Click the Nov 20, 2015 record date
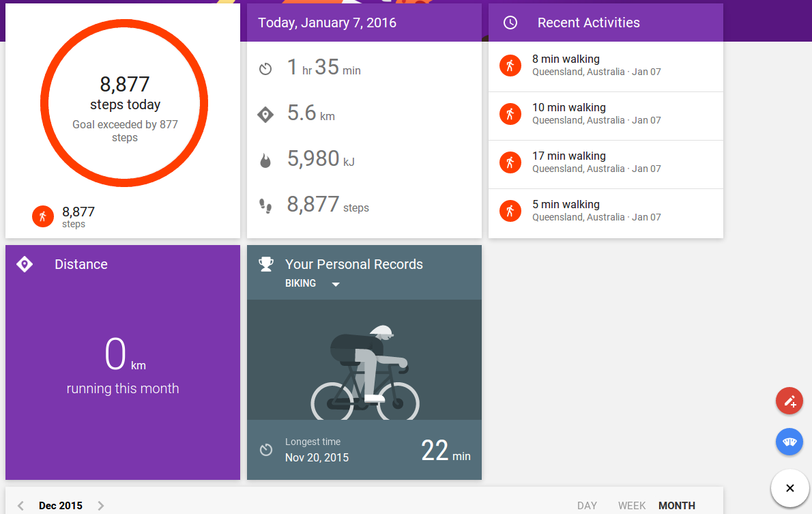The width and height of the screenshot is (812, 514). click(317, 457)
